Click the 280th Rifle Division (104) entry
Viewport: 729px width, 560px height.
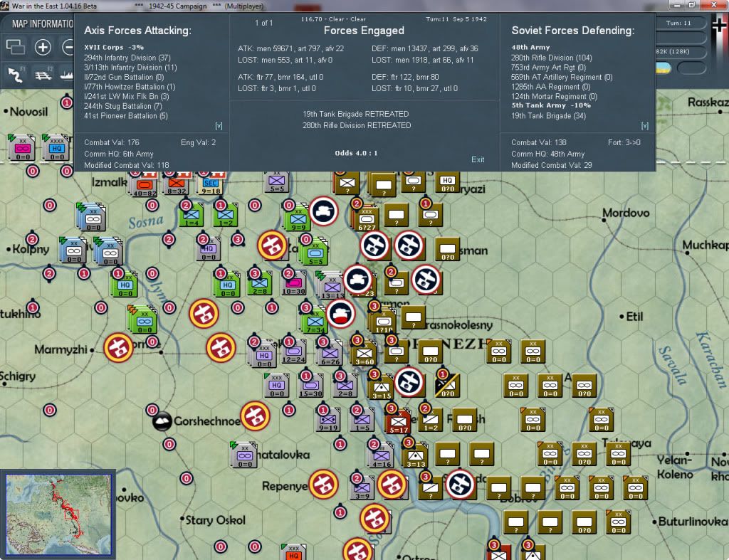pyautogui.click(x=552, y=58)
